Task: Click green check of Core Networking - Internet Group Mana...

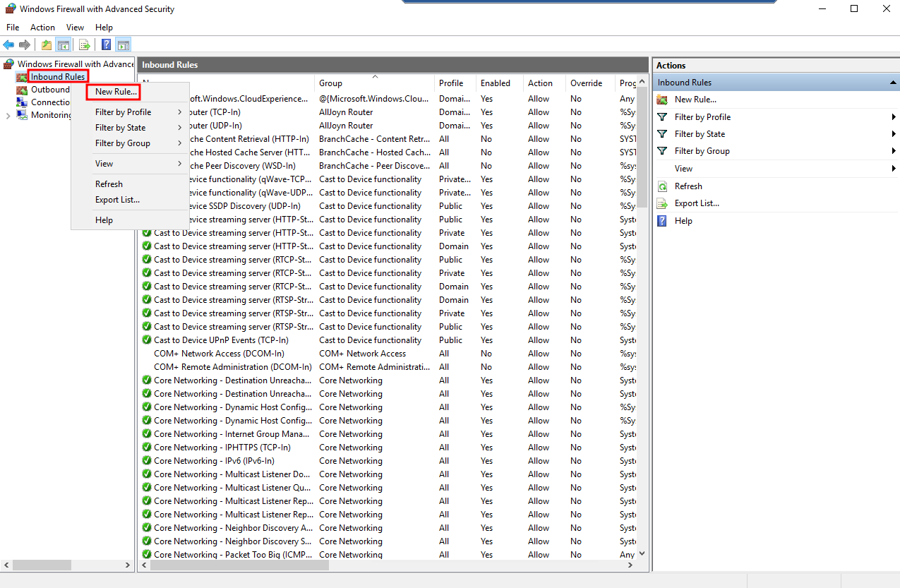Action: [147, 434]
